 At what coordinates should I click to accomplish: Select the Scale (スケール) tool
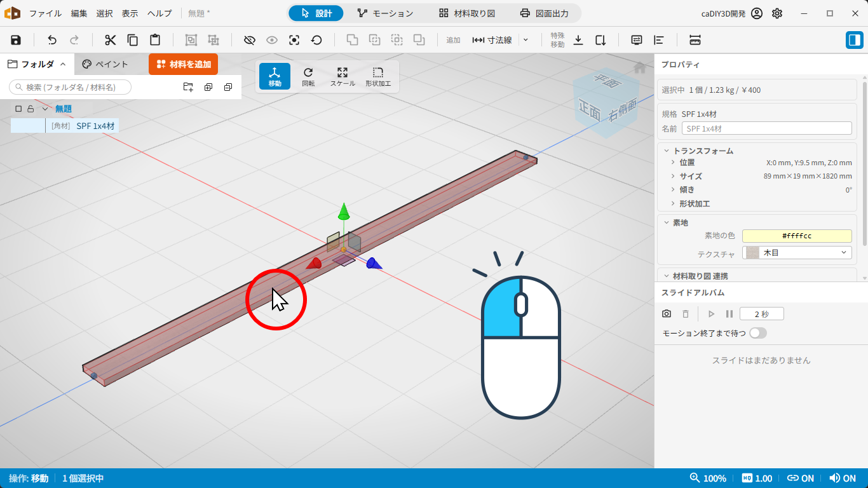(x=342, y=76)
